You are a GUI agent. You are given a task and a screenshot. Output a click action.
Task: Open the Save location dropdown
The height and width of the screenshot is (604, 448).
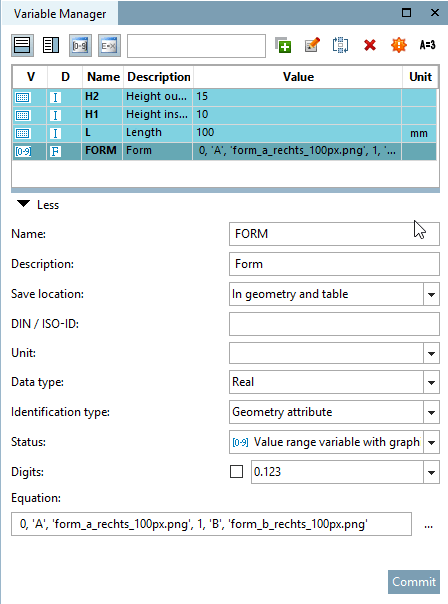(x=431, y=295)
